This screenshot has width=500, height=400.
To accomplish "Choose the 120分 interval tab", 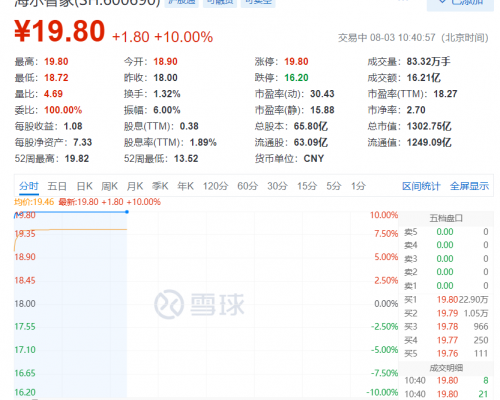I will pos(215,186).
